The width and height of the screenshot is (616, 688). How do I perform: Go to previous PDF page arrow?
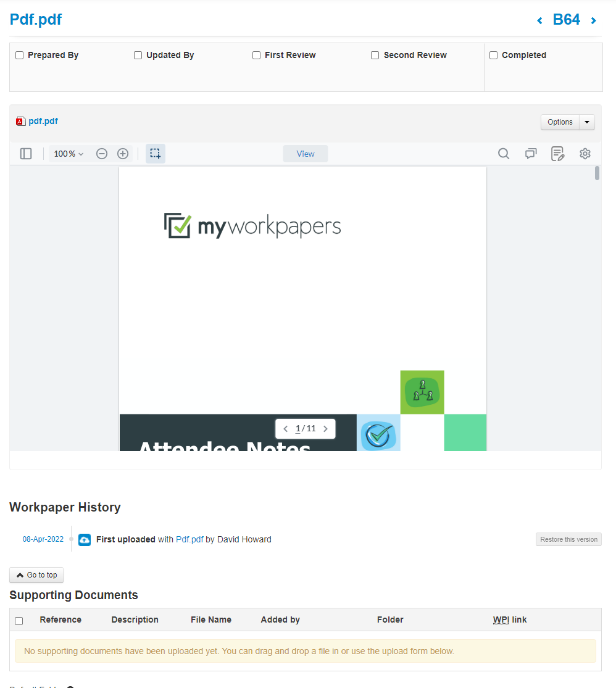coord(286,429)
